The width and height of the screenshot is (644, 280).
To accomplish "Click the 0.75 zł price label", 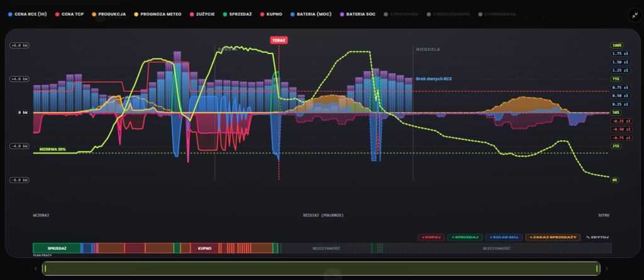I will coord(619,87).
